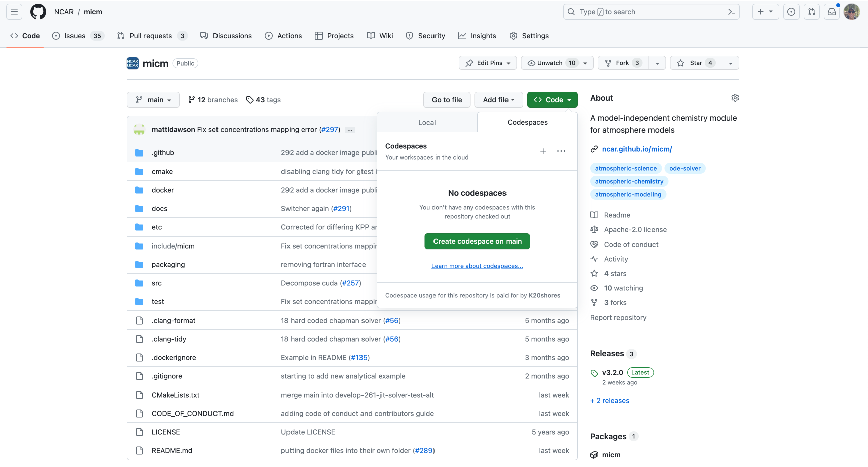The image size is (868, 467).
Task: Open the Star lists dropdown arrow
Action: 731,63
